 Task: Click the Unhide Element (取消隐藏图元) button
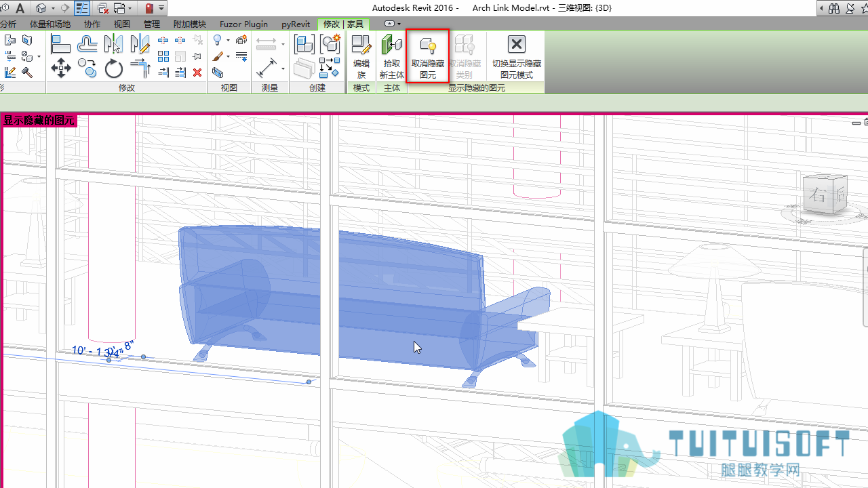(428, 56)
